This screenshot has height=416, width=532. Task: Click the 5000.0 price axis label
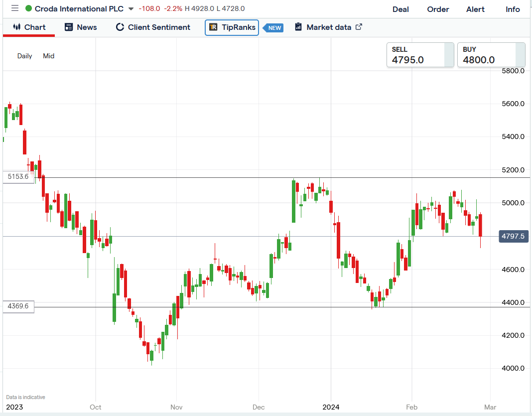tap(513, 203)
